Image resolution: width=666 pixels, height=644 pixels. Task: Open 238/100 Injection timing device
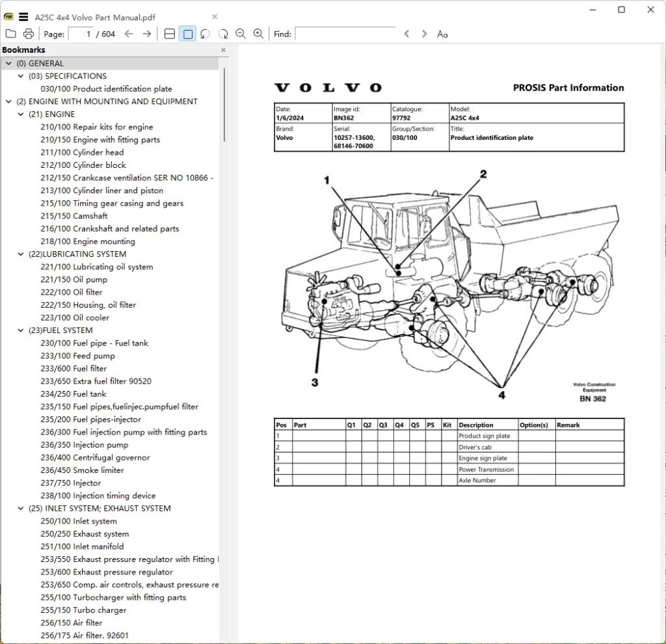click(98, 495)
